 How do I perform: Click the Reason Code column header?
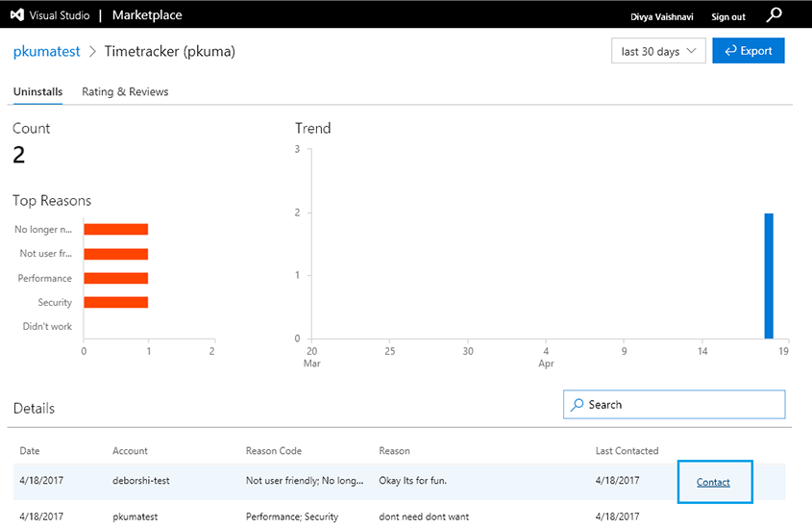tap(274, 451)
